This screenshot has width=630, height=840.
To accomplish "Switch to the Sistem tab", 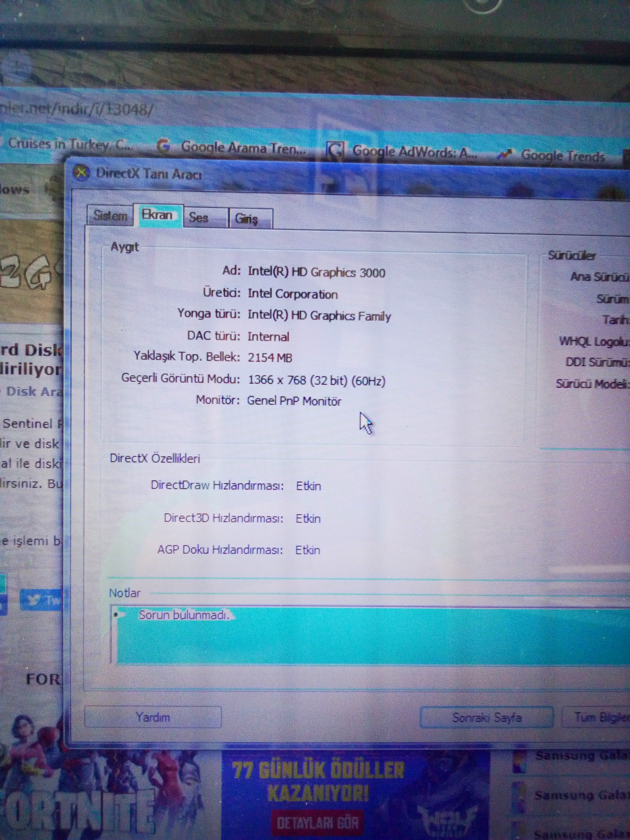I will click(110, 216).
